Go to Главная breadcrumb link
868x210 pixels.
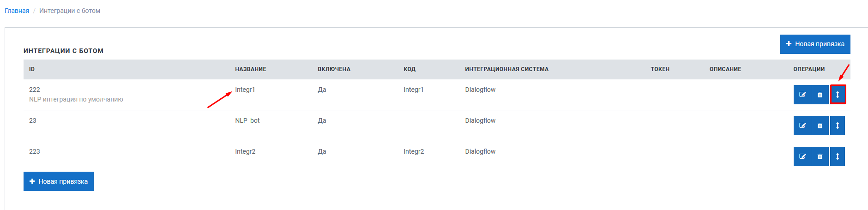17,11
